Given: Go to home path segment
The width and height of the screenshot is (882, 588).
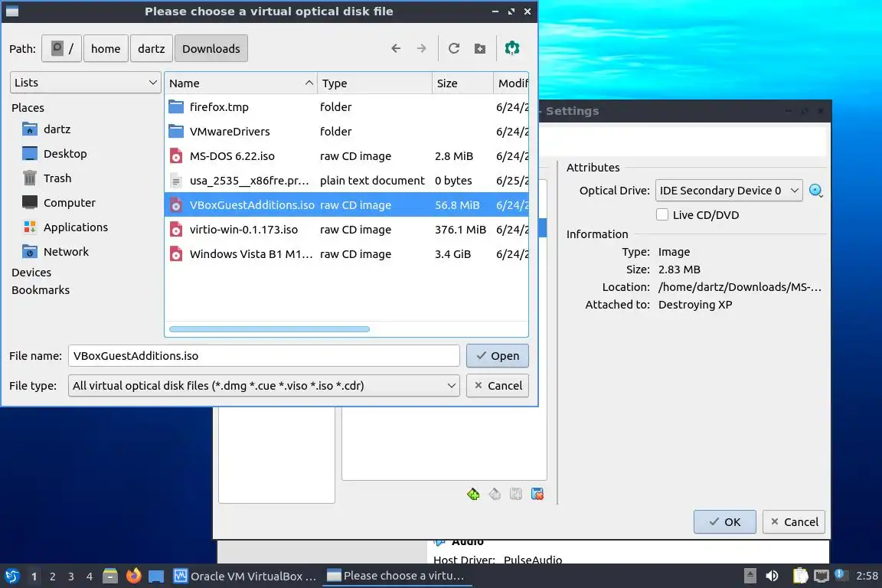Looking at the screenshot, I should 106,48.
